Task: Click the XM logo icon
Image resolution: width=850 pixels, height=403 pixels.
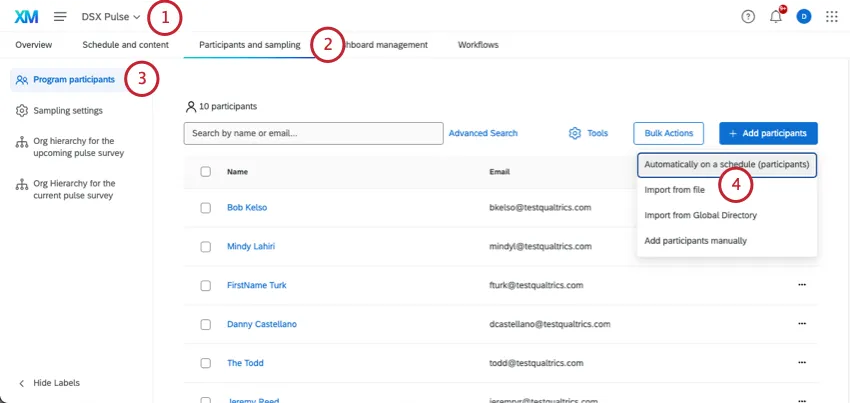Action: point(27,17)
